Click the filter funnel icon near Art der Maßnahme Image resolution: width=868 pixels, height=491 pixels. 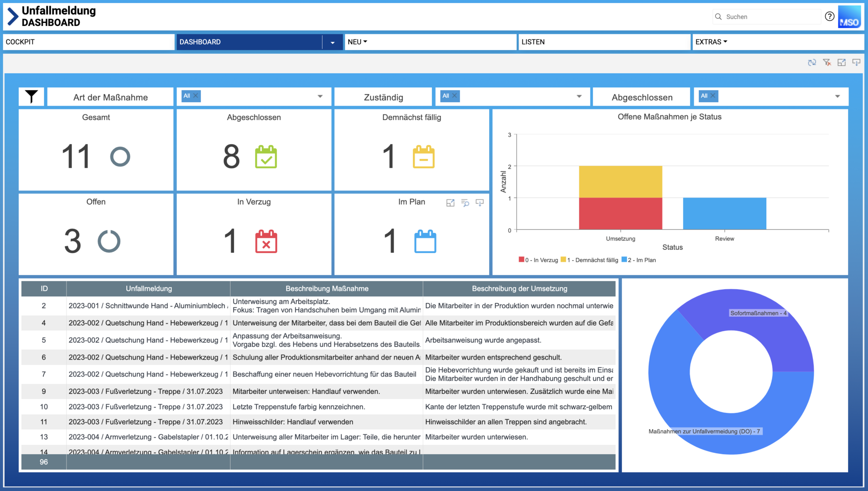pyautogui.click(x=31, y=96)
